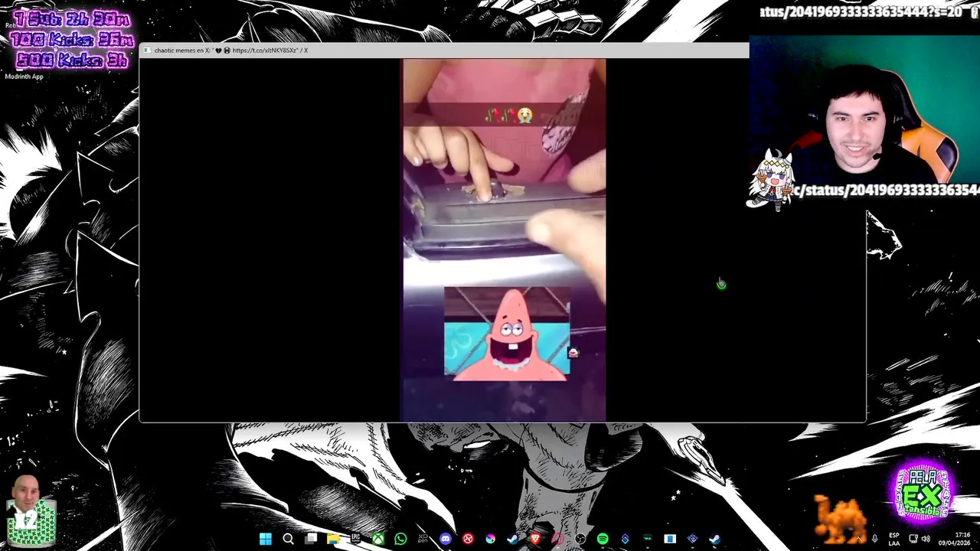Select the "Modrinth App" desktop shortcut label

24,77
